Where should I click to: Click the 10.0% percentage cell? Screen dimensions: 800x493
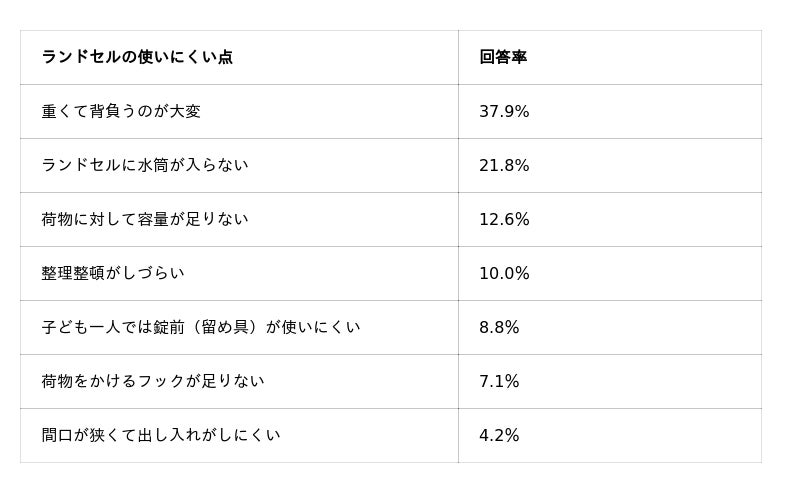pyautogui.click(x=504, y=273)
